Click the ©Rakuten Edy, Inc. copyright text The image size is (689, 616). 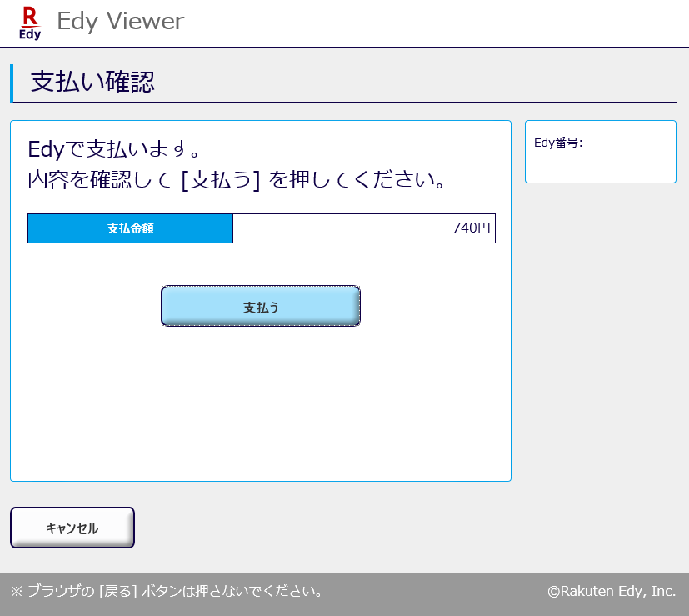click(x=612, y=591)
